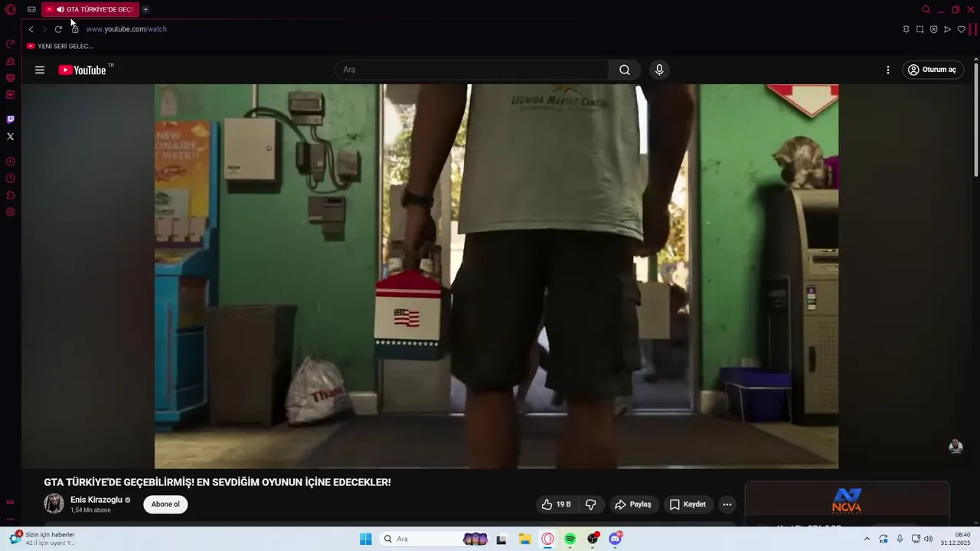This screenshot has height=551, width=980.
Task: Go forward with the forward arrow
Action: 44,29
